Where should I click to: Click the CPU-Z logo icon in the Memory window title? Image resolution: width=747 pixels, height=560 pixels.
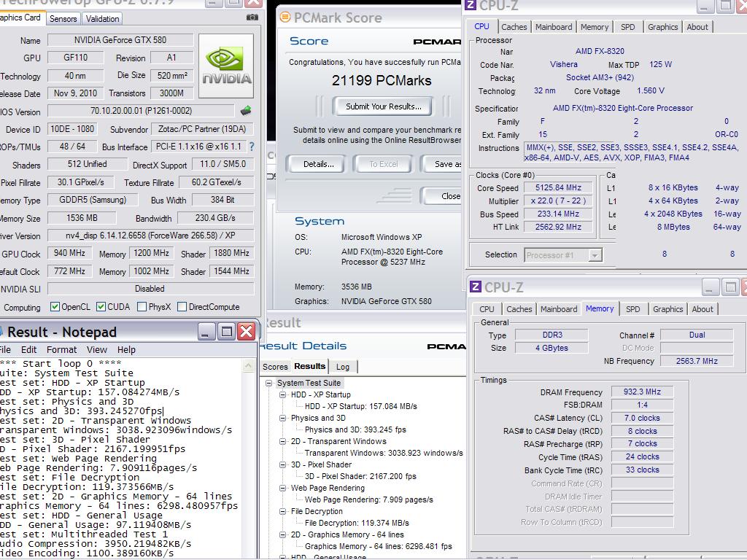pyautogui.click(x=476, y=287)
